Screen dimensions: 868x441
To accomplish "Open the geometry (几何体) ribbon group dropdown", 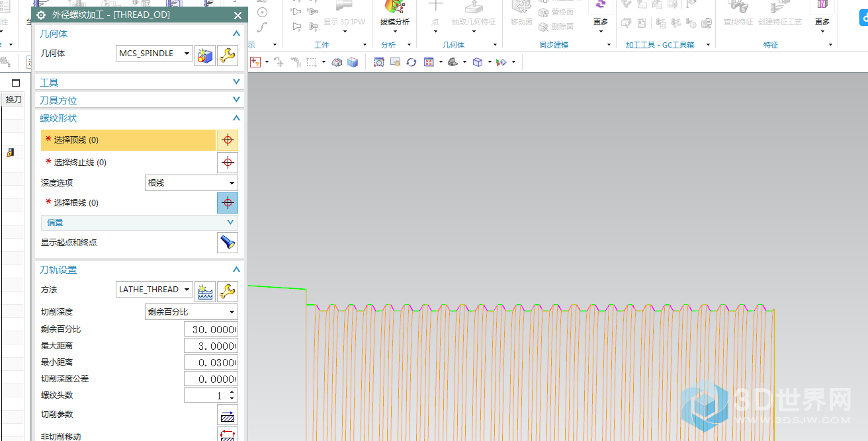I will 495,45.
